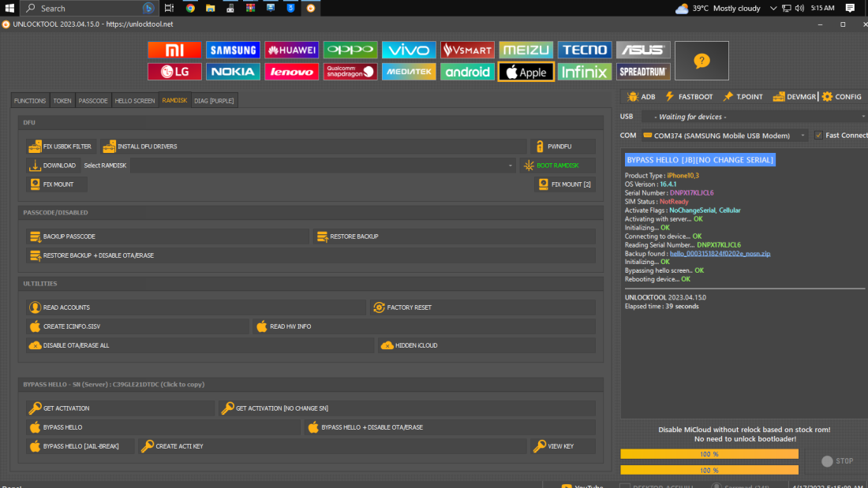Switch to the FUNCTIONS tab
Screen dimensions: 868x488
[x=30, y=101]
